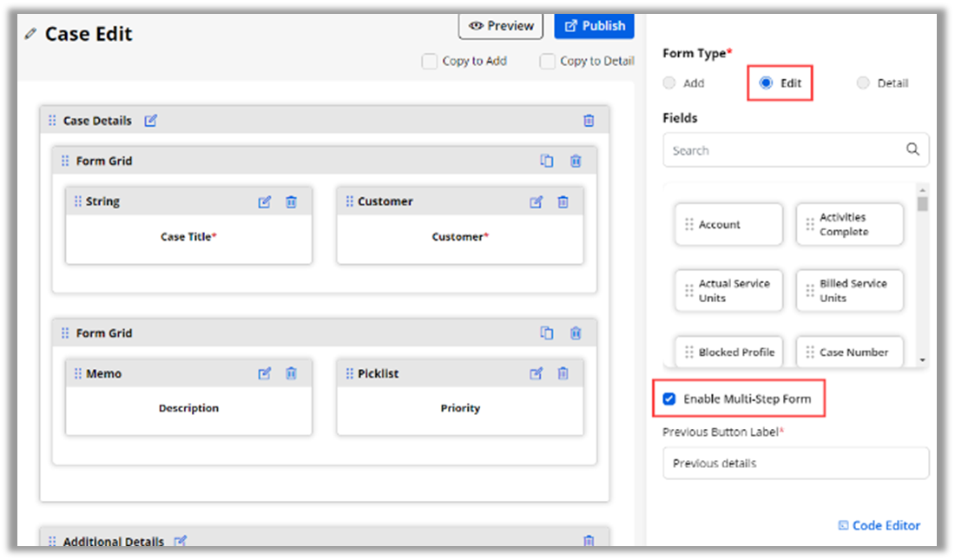Click the Previous Button Label input
Screen dimensions: 955x560
795,463
